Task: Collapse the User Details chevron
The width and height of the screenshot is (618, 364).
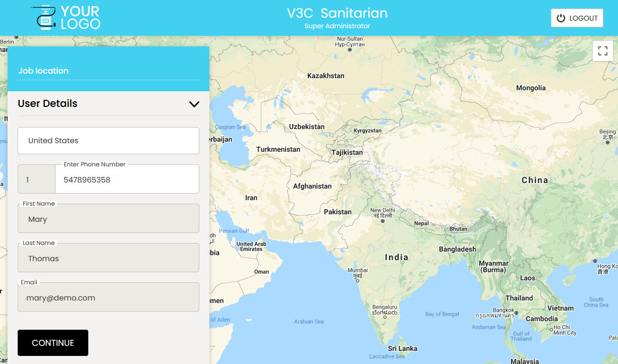Action: point(194,104)
